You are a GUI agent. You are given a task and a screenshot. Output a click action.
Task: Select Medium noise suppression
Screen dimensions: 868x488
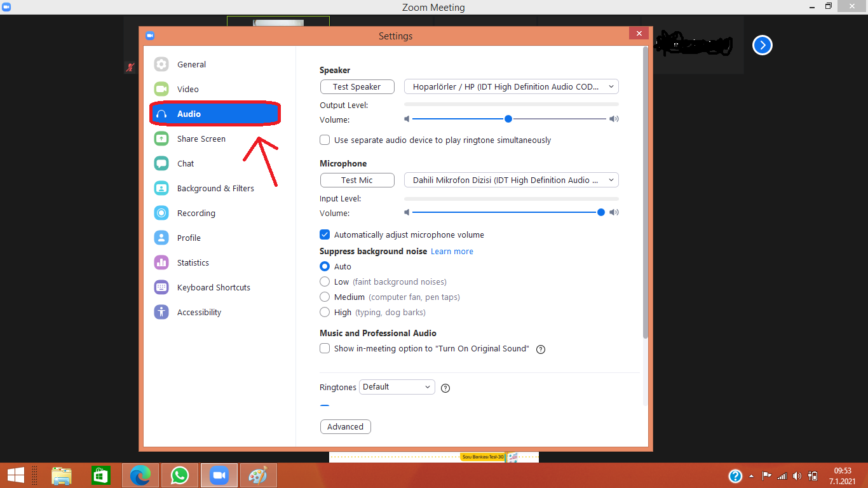tap(325, 297)
